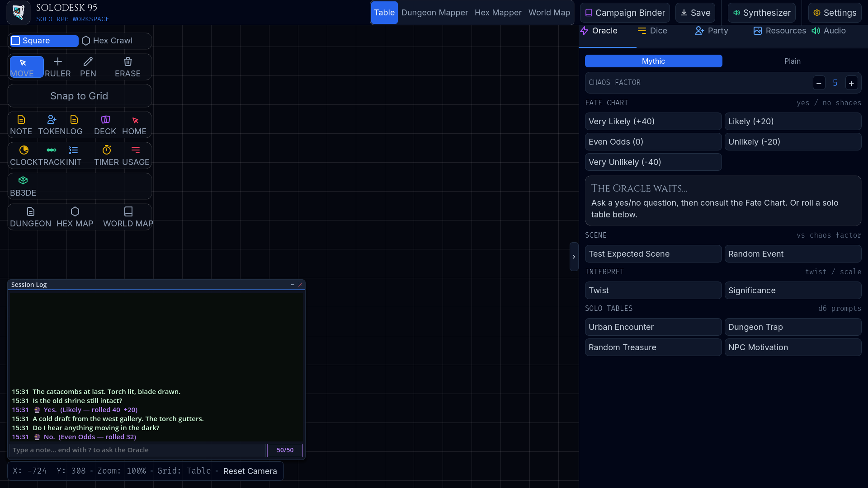Select the Ruler tool

pos(58,67)
